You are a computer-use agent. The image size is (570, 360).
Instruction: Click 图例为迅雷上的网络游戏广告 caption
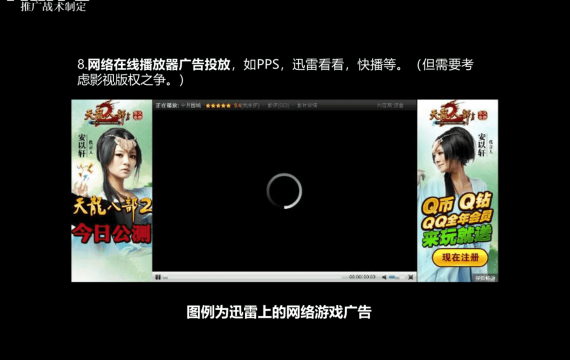click(279, 312)
